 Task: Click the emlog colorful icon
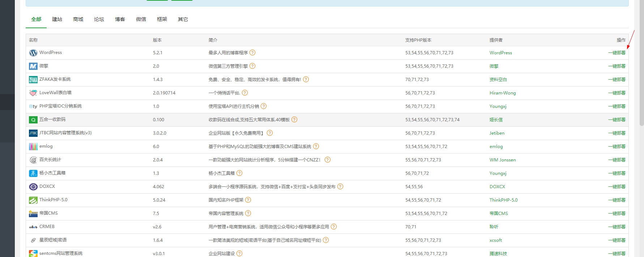click(x=33, y=147)
